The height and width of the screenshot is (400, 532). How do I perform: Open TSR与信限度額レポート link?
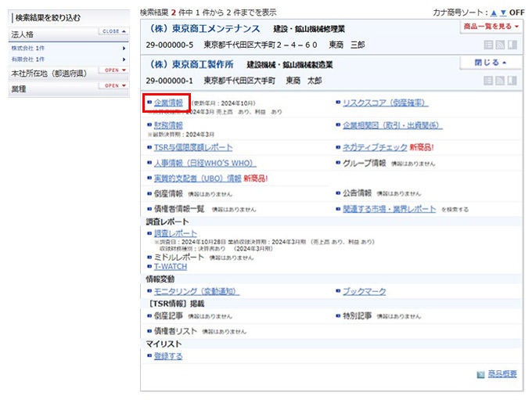click(x=193, y=147)
